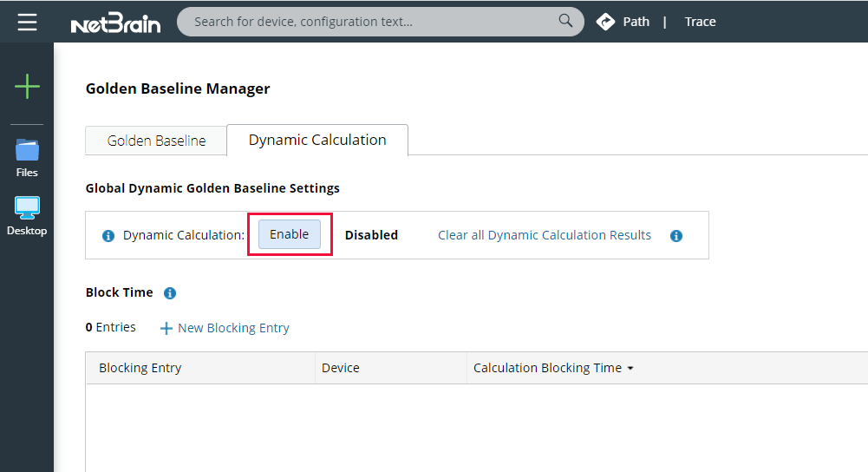
Task: Click the Enable button
Action: [x=290, y=234]
